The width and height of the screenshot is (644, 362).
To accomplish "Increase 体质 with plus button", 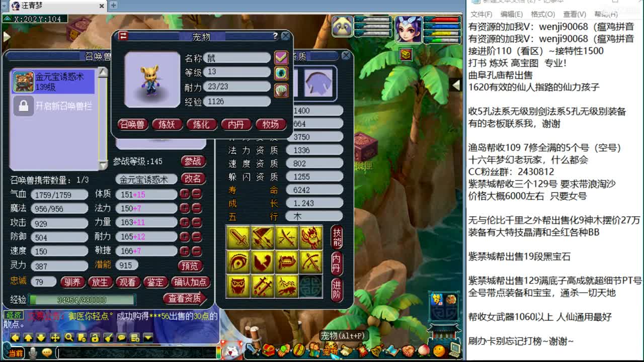I will [x=185, y=194].
